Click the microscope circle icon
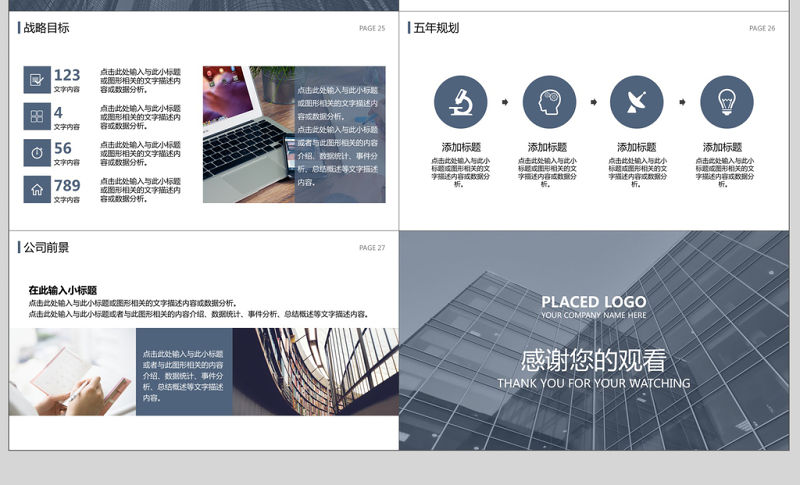 pyautogui.click(x=460, y=102)
